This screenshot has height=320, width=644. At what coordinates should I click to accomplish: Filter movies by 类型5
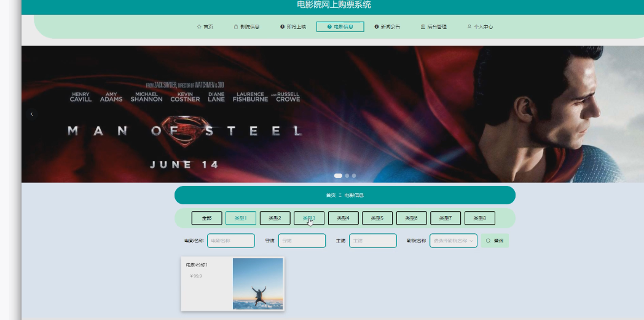click(377, 218)
